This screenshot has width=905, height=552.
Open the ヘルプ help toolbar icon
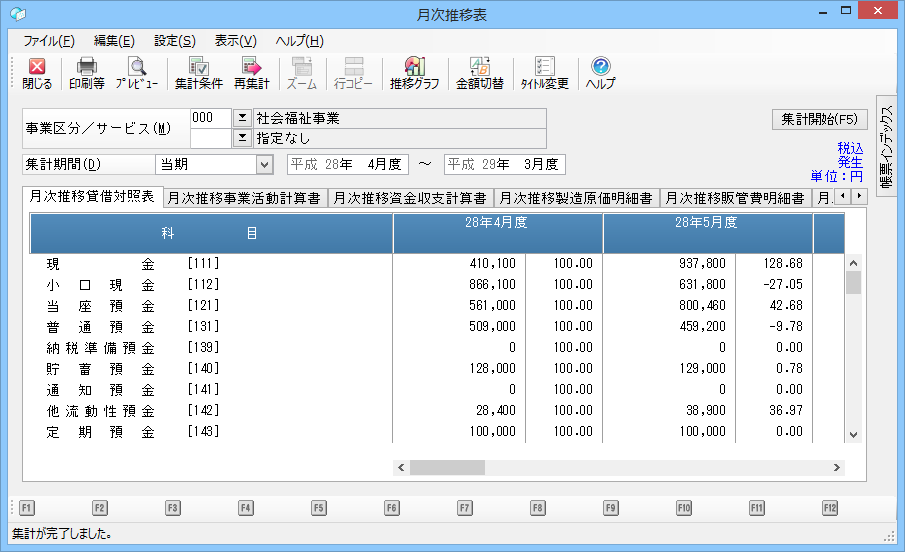(600, 74)
